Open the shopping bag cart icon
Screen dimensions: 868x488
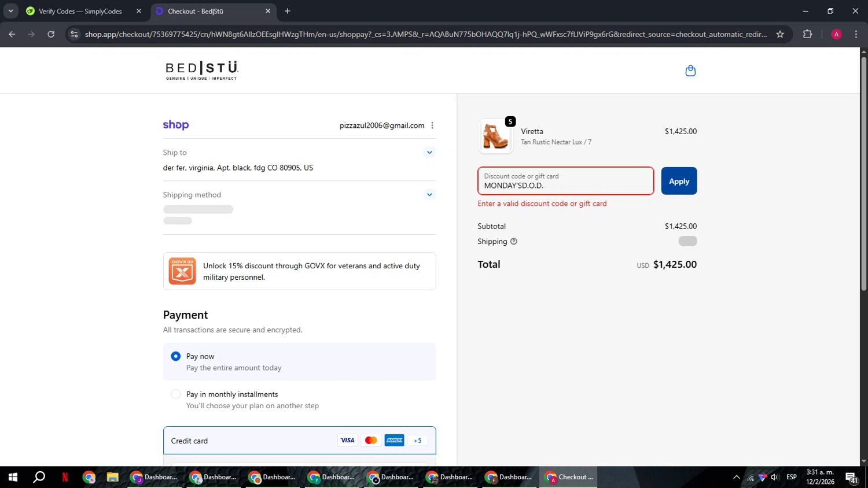tap(690, 71)
